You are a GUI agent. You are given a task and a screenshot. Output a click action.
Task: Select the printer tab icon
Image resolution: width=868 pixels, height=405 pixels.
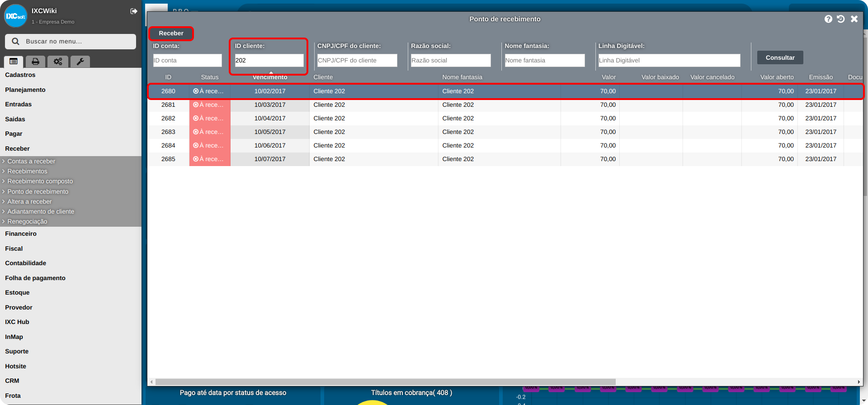point(35,62)
